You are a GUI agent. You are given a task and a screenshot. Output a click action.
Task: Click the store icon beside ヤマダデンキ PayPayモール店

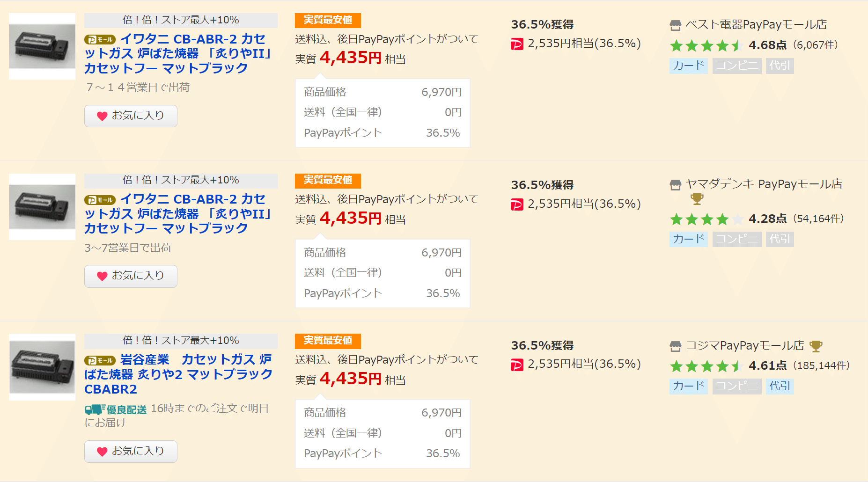coord(675,185)
